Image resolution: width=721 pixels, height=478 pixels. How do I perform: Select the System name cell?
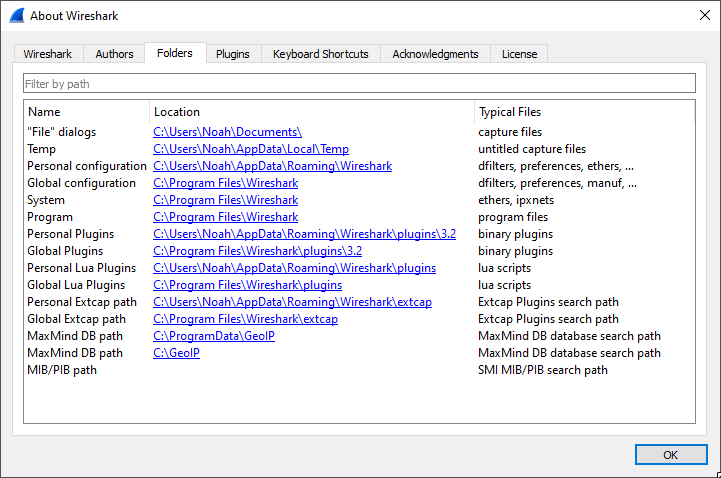(46, 200)
